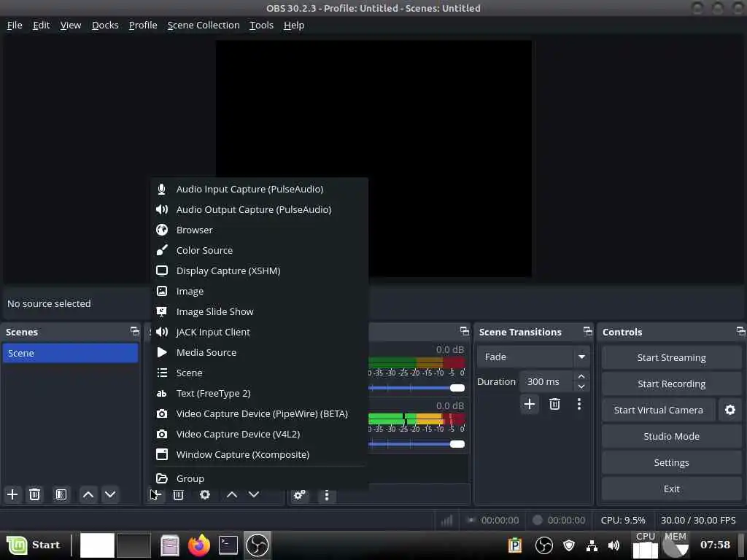Open the terminal from the taskbar
747x560 pixels.
pyautogui.click(x=228, y=545)
